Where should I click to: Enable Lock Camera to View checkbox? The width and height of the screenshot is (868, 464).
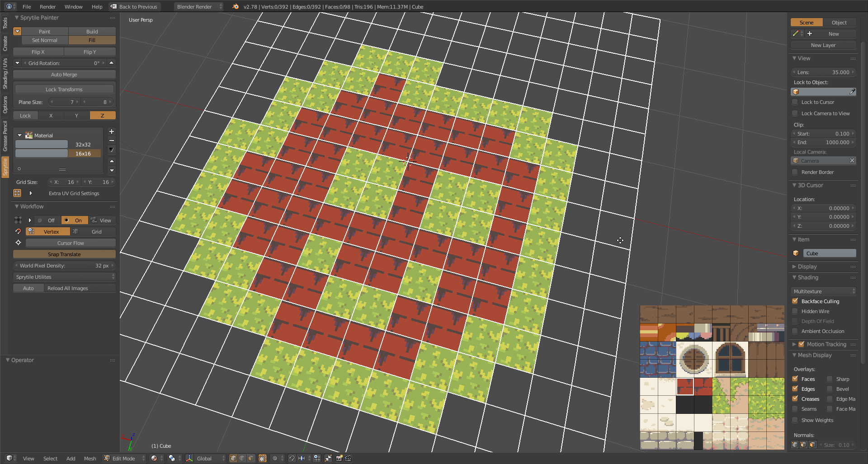(x=795, y=113)
